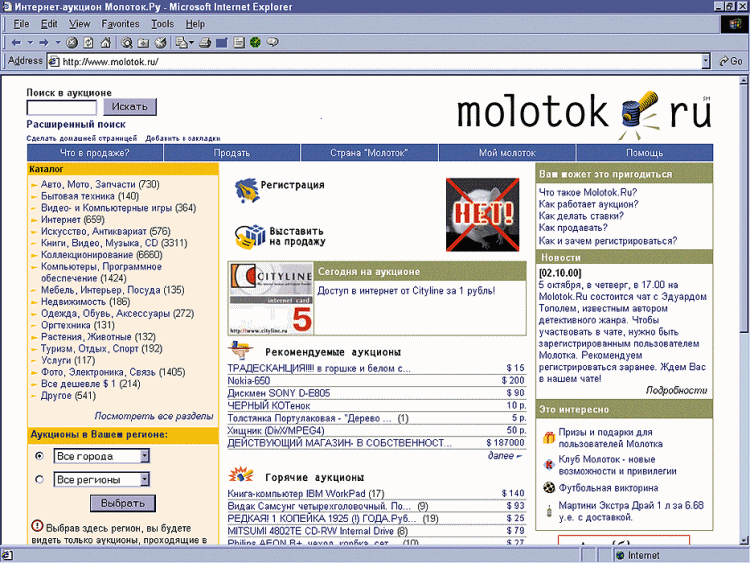
Task: Switch to Продать tab
Action: pos(232,153)
